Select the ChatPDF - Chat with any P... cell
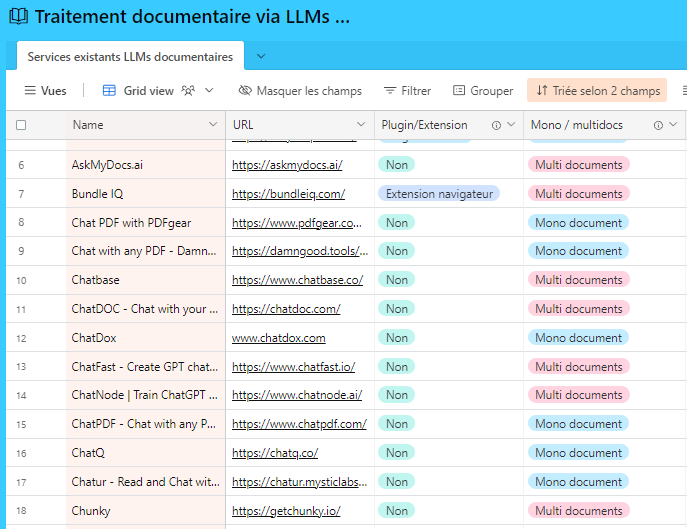 145,424
